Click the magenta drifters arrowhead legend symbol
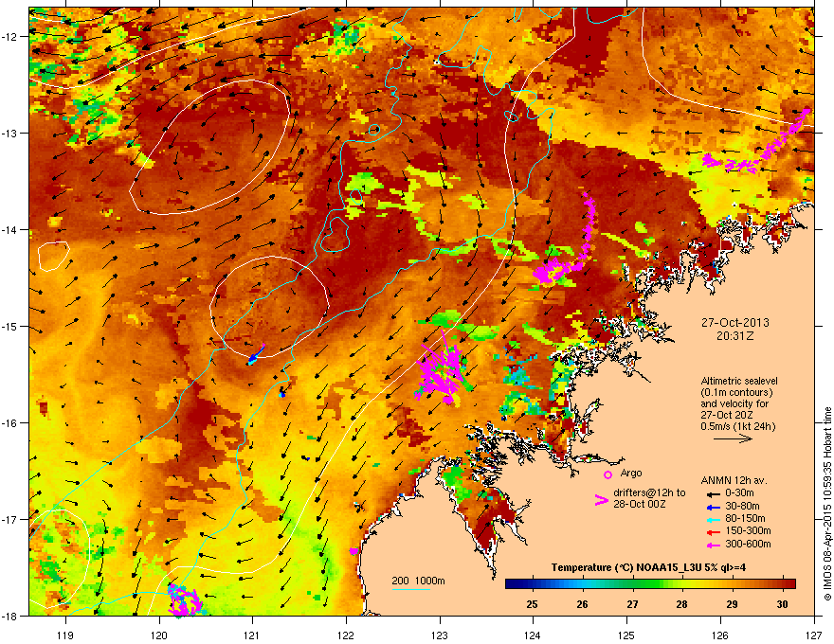 coord(601,499)
